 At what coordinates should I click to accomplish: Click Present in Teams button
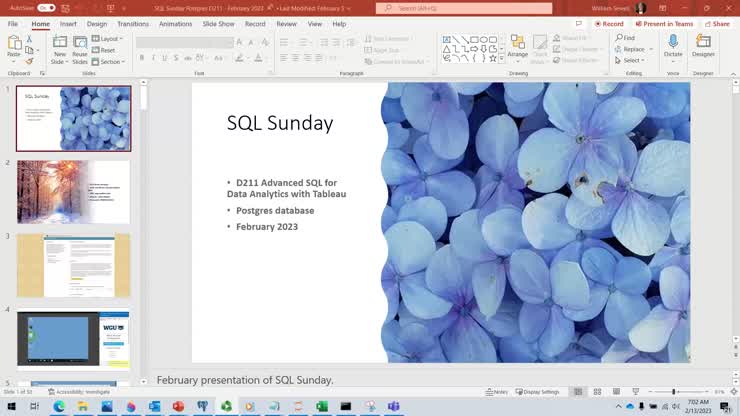pyautogui.click(x=664, y=24)
